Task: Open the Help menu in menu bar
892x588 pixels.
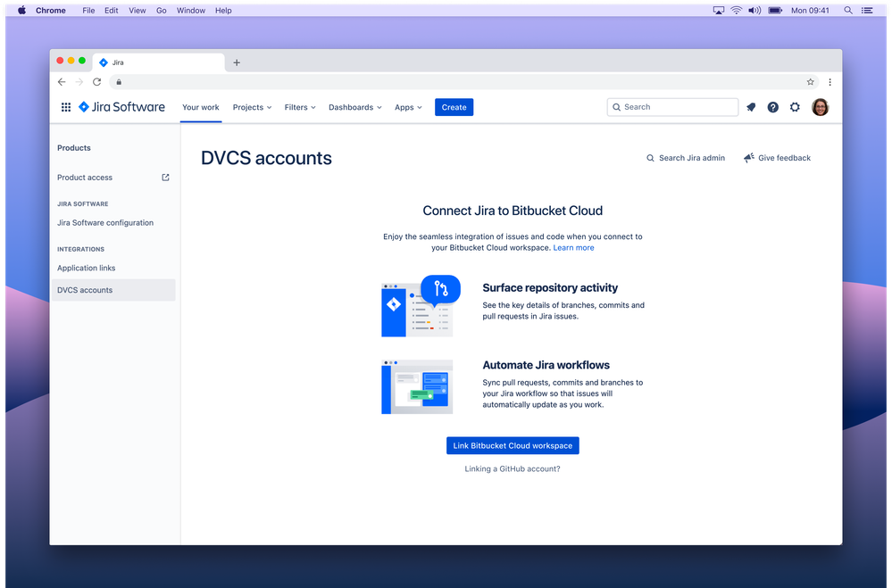Action: (x=223, y=10)
